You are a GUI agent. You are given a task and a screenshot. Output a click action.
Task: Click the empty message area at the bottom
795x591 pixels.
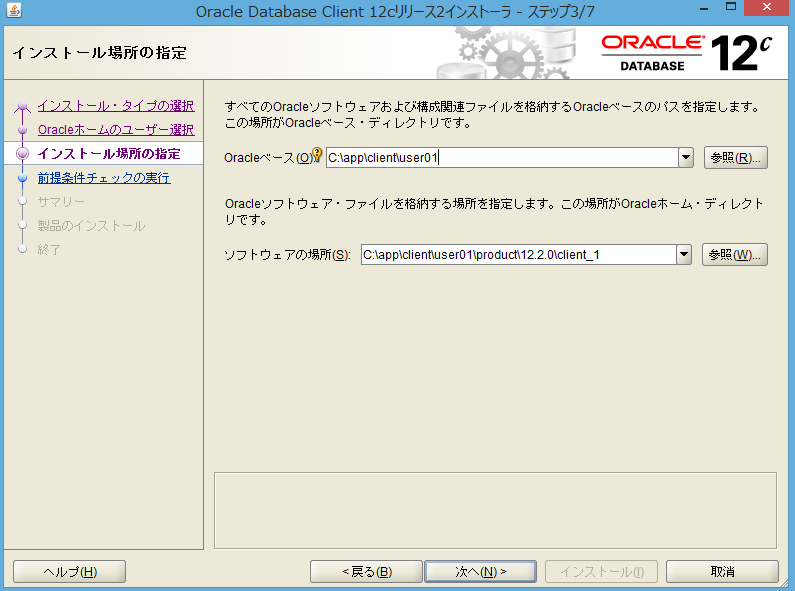(495, 510)
